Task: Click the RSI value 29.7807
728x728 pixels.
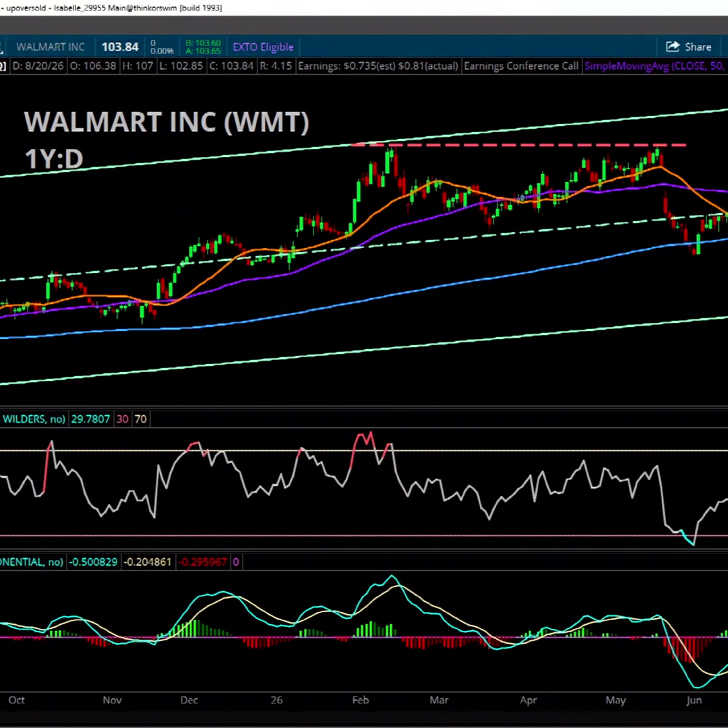Action: click(x=91, y=419)
